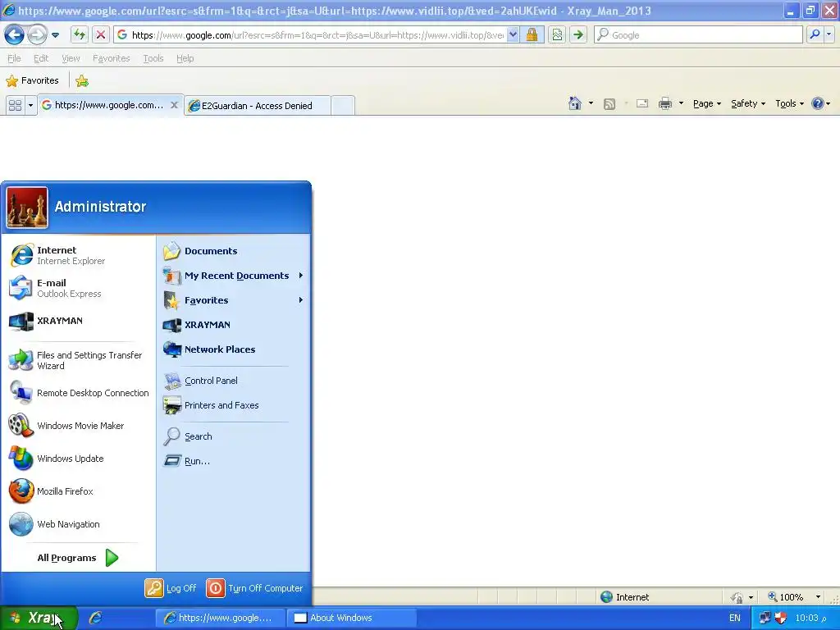Switch to E2Guardian - Access Denied tab
The width and height of the screenshot is (840, 630).
[257, 106]
